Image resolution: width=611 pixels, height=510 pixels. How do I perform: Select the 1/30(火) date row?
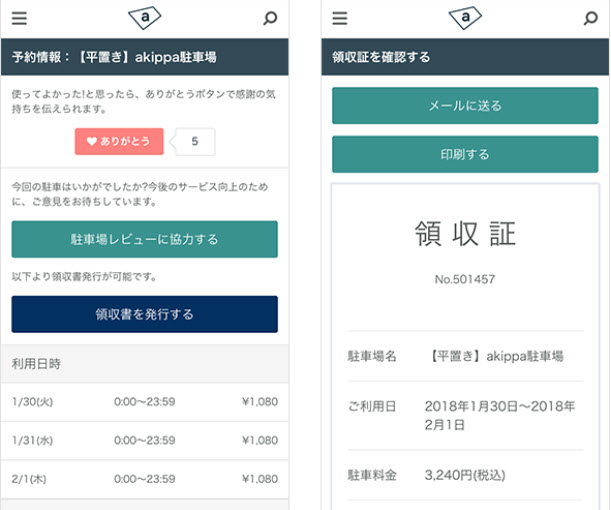[x=145, y=402]
